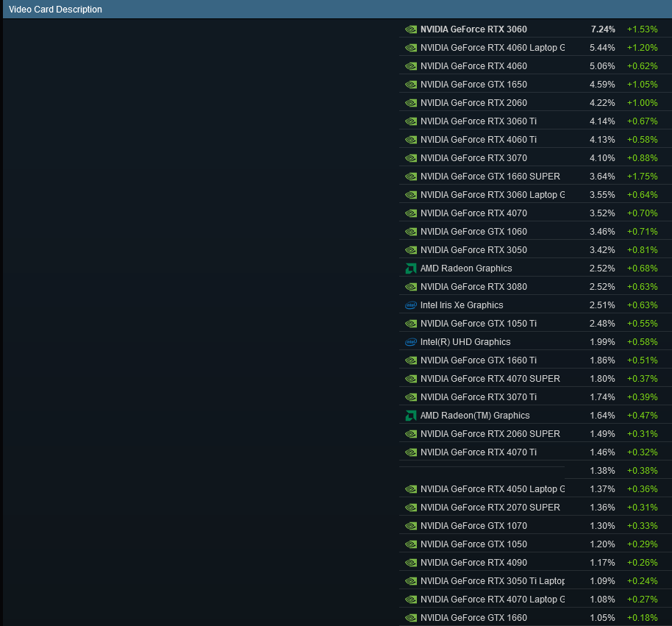Click the AMD logo beside AMD Radeon Graphics
Image resolution: width=672 pixels, height=626 pixels.
point(410,268)
